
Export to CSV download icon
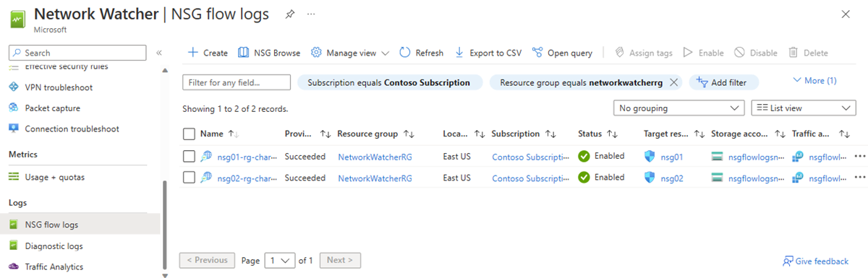click(x=459, y=53)
